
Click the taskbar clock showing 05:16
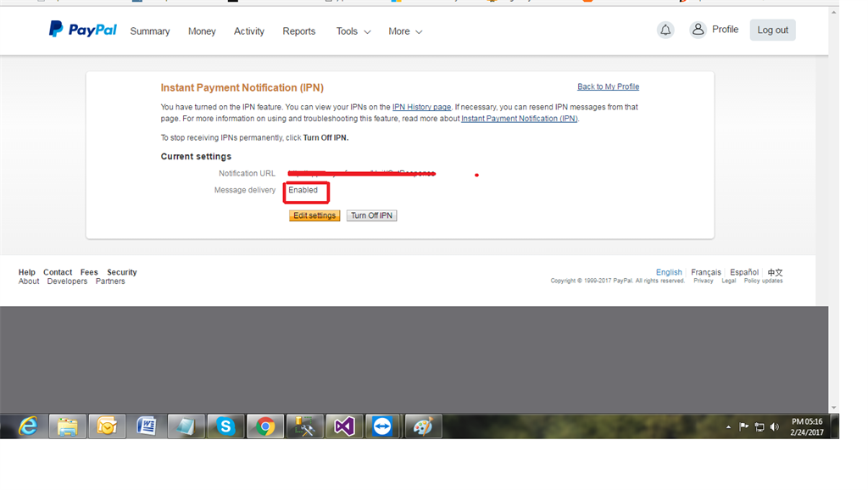(807, 427)
